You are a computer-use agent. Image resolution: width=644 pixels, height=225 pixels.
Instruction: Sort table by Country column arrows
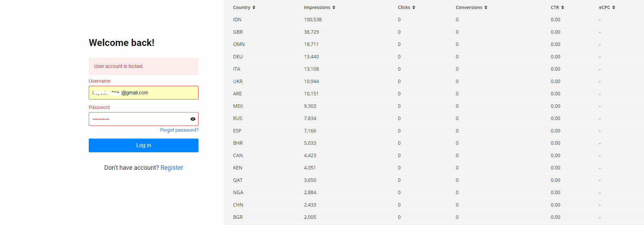(254, 8)
